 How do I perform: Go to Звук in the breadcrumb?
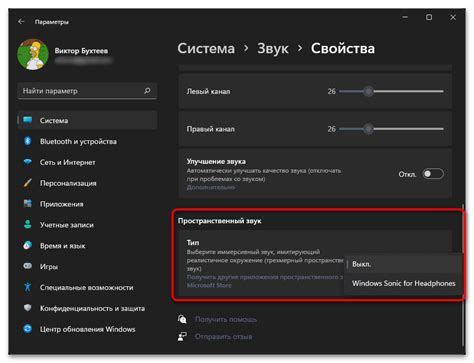tap(273, 49)
